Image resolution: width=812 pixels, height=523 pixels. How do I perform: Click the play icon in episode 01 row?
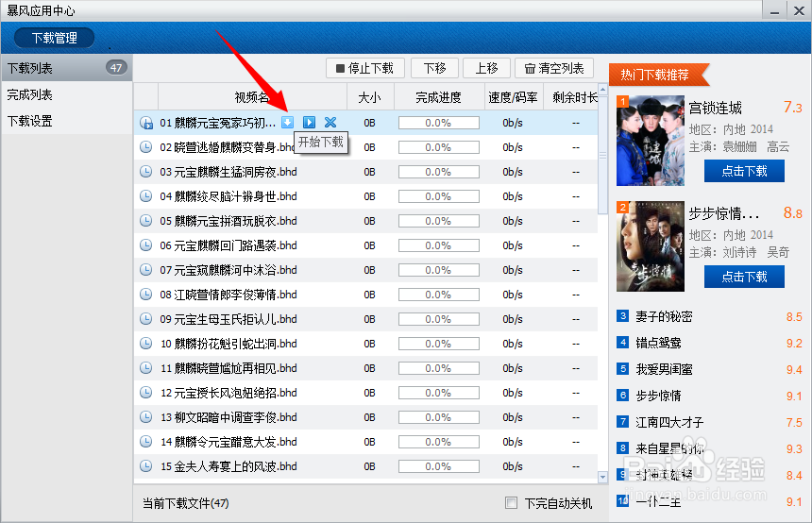pyautogui.click(x=309, y=122)
